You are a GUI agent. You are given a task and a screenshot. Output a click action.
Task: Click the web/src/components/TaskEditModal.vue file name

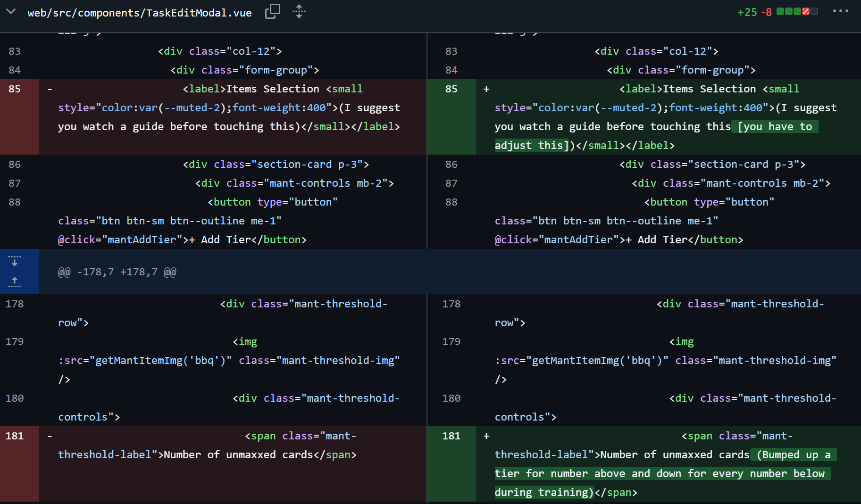coord(140,13)
